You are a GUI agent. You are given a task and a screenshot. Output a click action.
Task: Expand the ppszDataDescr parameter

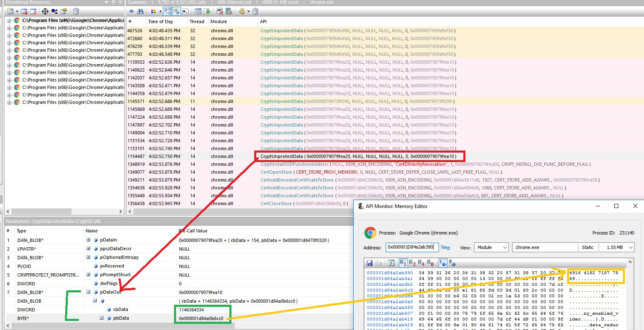(88, 249)
